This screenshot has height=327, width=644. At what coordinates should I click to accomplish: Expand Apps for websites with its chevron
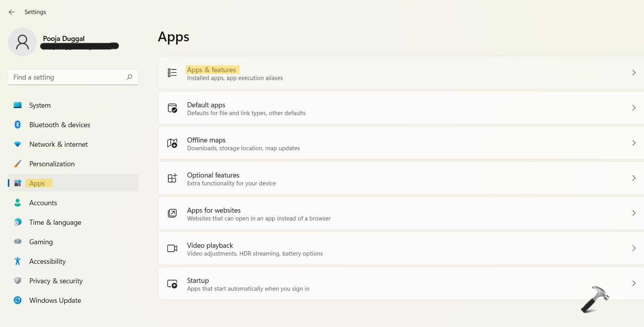tap(633, 213)
